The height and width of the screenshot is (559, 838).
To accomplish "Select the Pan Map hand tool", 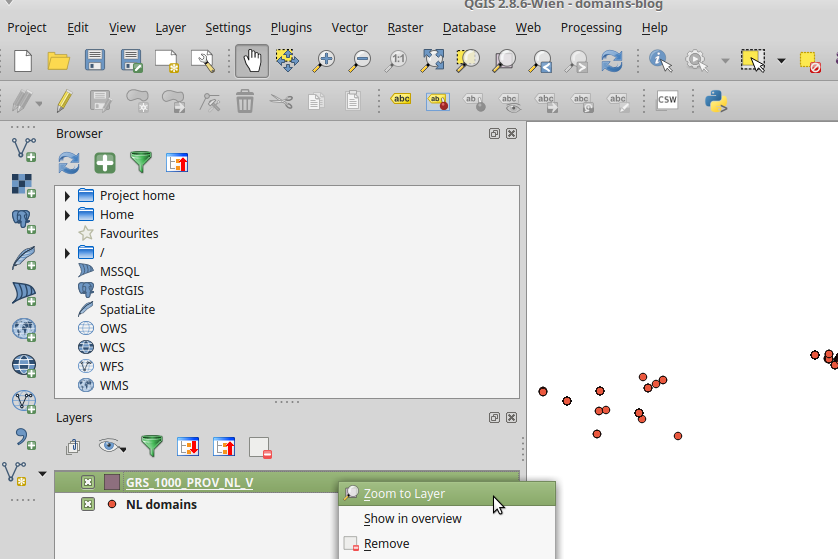I will 252,61.
